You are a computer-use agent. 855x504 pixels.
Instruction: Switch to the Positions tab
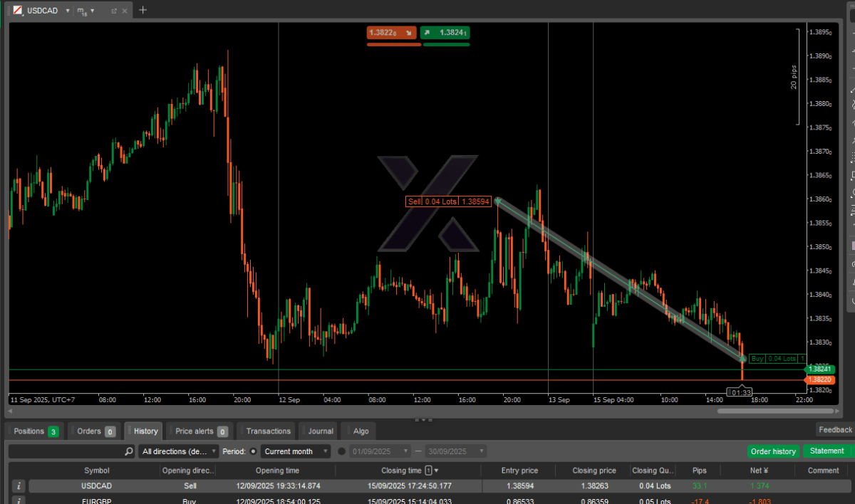[x=35, y=431]
